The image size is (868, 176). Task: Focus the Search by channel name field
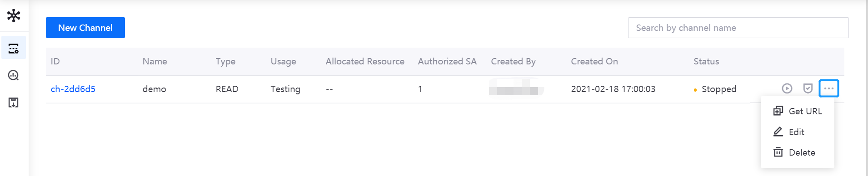coord(738,28)
